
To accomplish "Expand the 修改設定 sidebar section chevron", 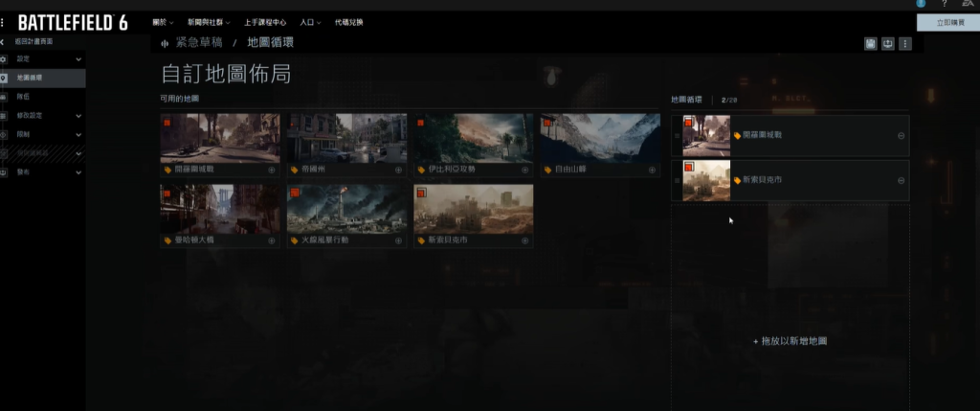I will [78, 116].
